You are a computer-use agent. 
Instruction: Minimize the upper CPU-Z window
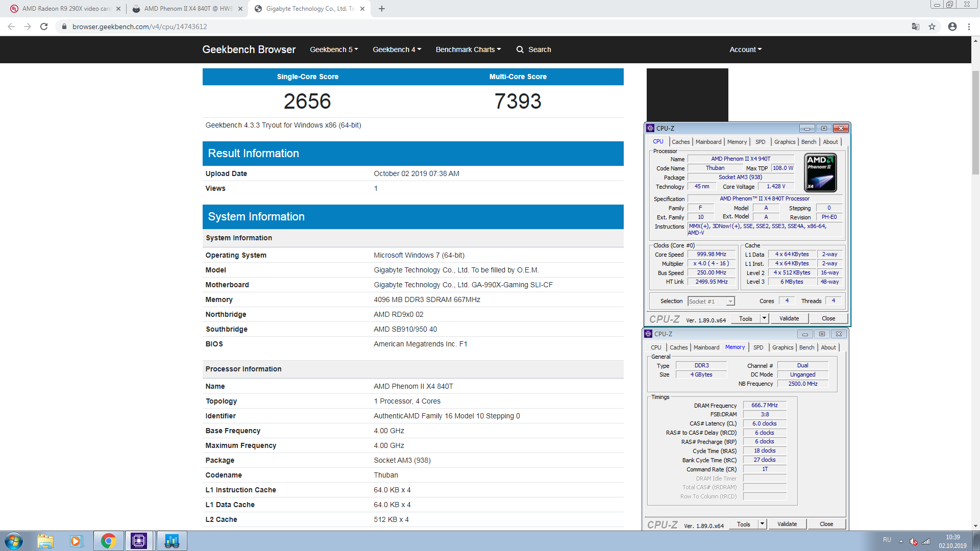[807, 128]
